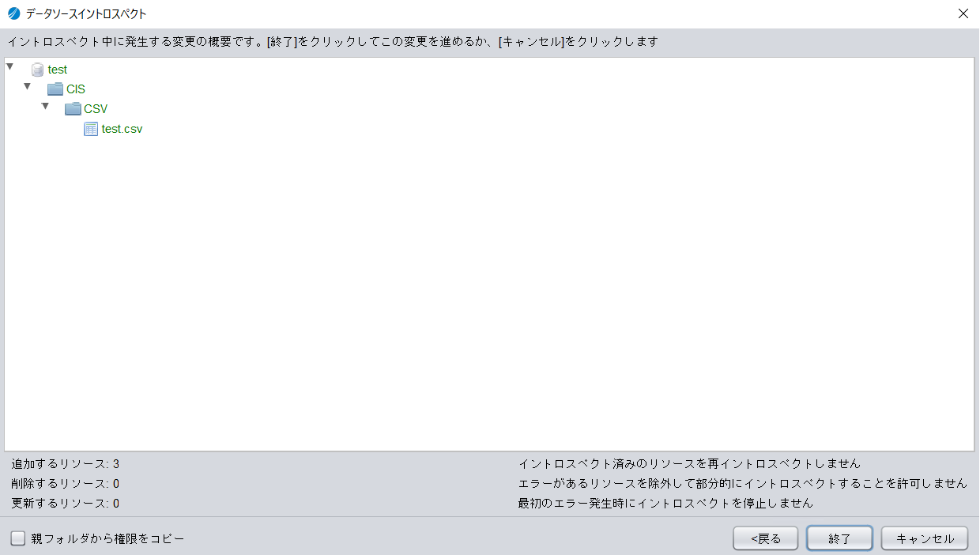Click the CIS folder icon

pos(55,89)
